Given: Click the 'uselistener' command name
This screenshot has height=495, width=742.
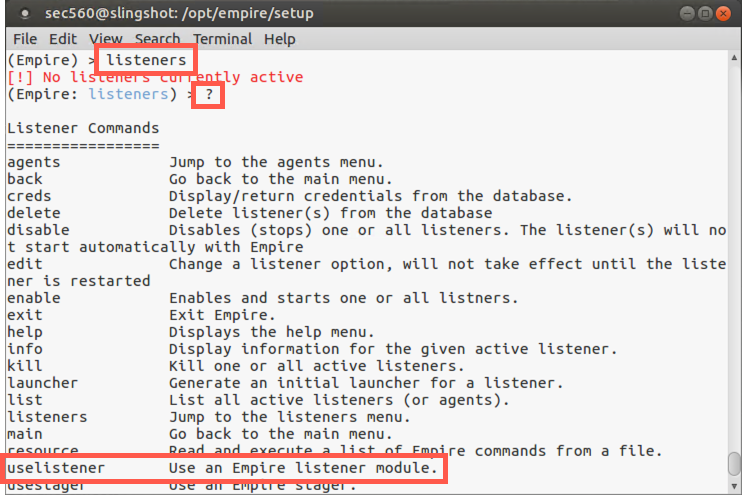Looking at the screenshot, I should 56,468.
